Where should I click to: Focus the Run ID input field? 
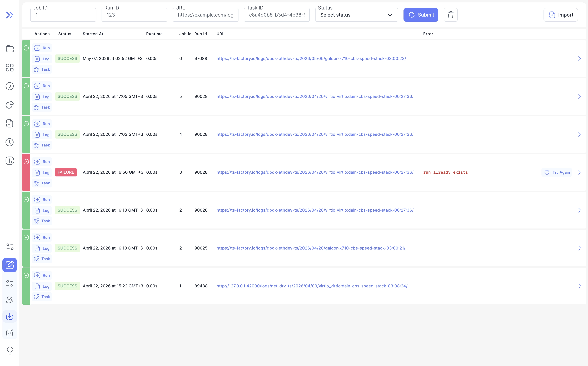[x=134, y=15]
